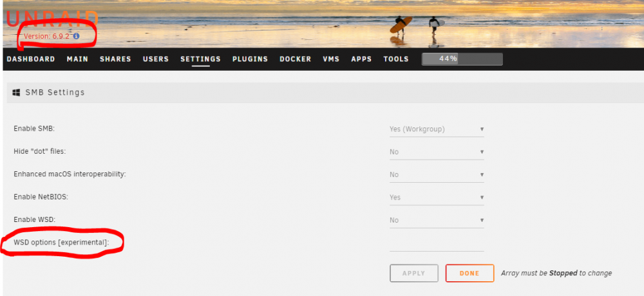Screen dimensions: 644x296
Task: Navigate to the Docker tab
Action: 296,59
